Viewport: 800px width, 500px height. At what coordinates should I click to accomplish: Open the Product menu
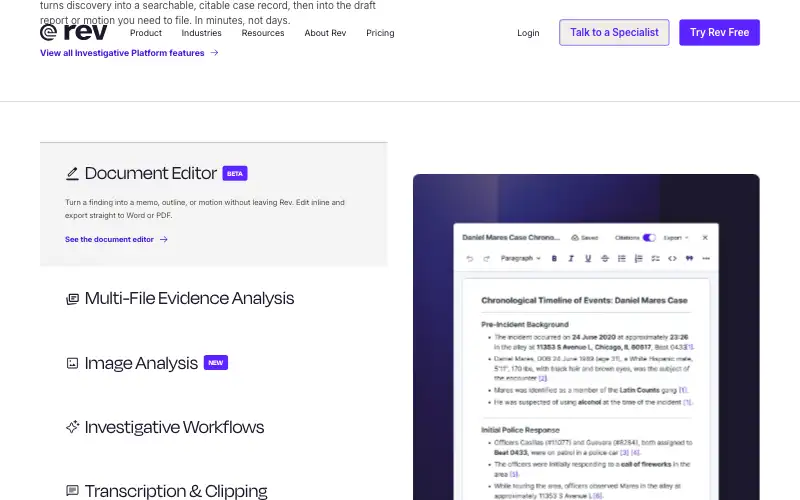click(146, 33)
